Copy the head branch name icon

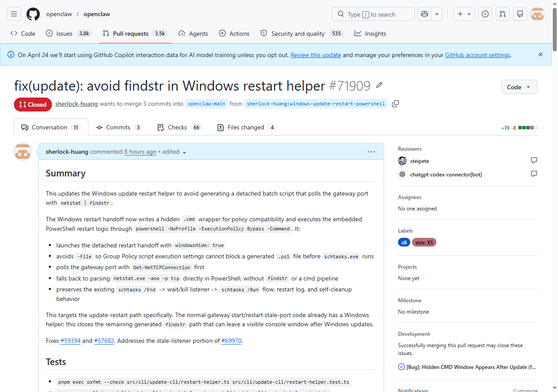click(x=395, y=104)
